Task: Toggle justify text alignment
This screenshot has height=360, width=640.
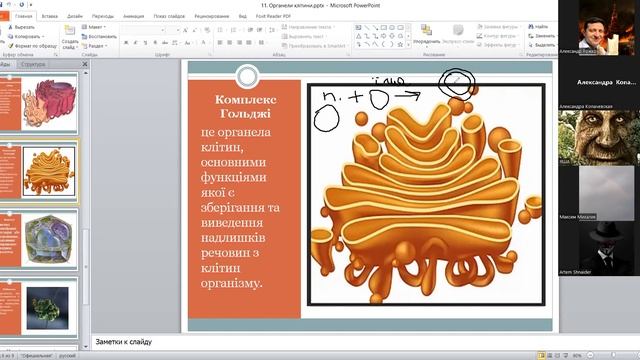Action: pyautogui.click(x=249, y=42)
